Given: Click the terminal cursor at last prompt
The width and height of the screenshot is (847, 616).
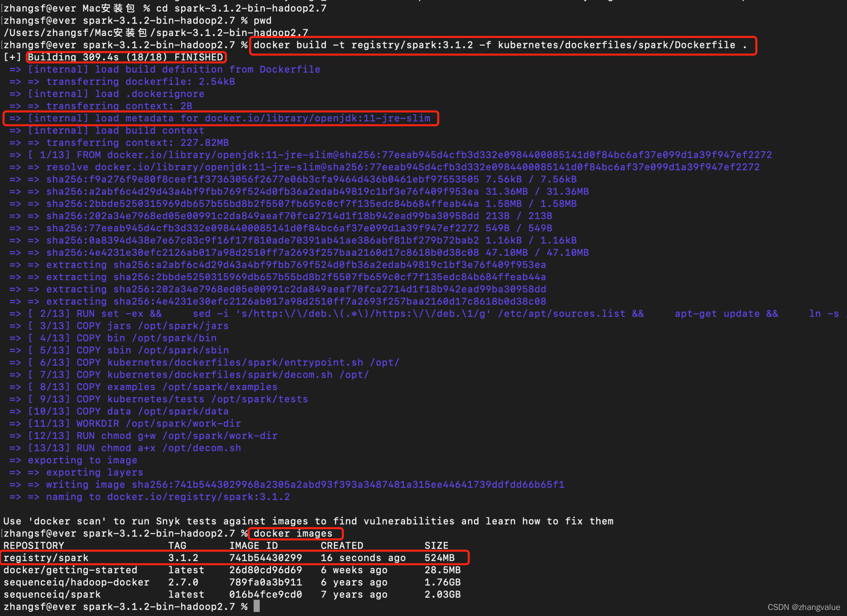Looking at the screenshot, I should (x=257, y=606).
